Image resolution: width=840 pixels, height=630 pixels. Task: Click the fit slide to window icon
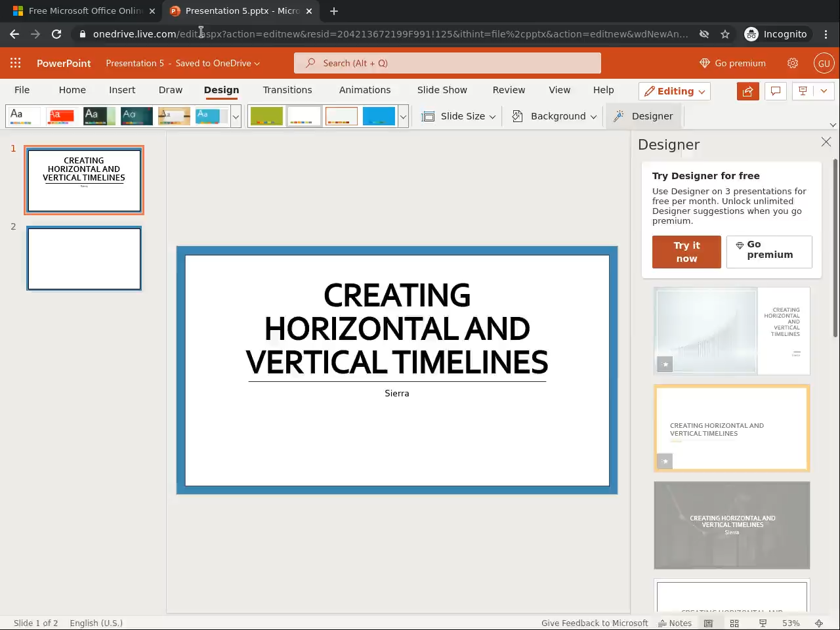(x=819, y=623)
